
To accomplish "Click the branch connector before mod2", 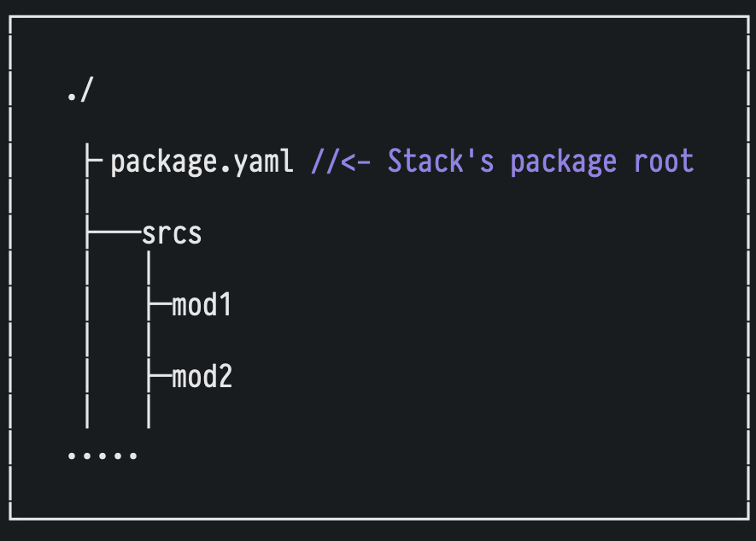I will click(x=159, y=377).
